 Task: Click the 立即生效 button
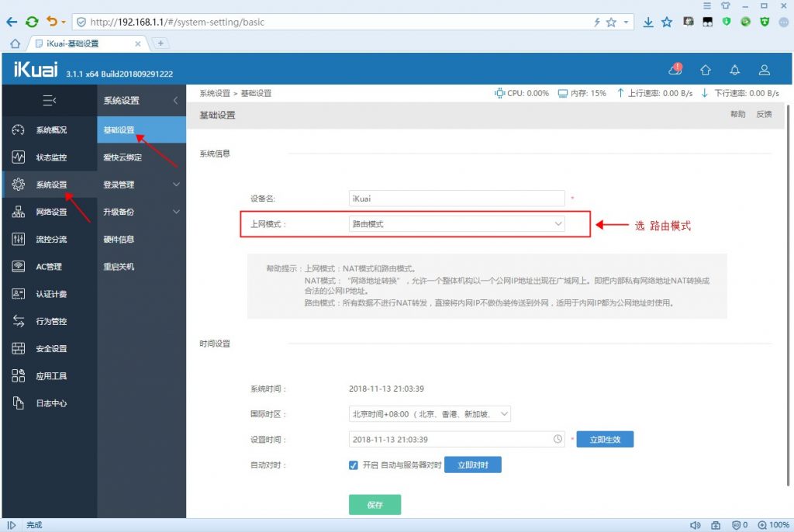click(605, 439)
